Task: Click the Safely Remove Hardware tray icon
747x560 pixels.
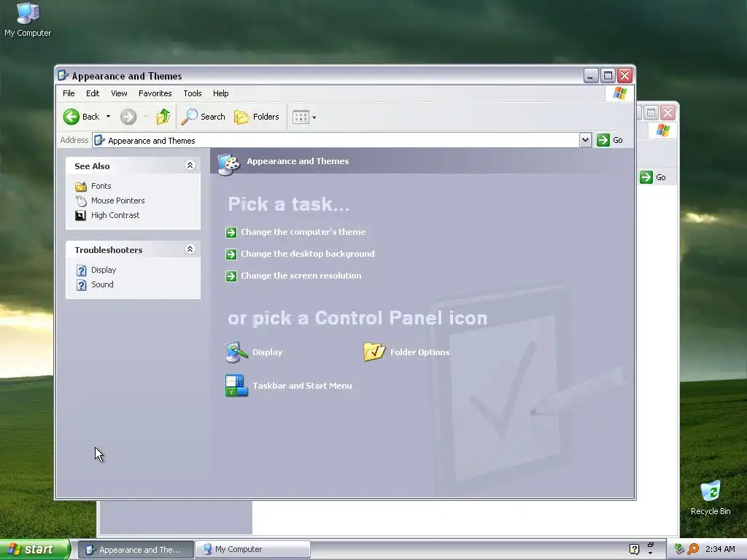Action: [x=679, y=549]
